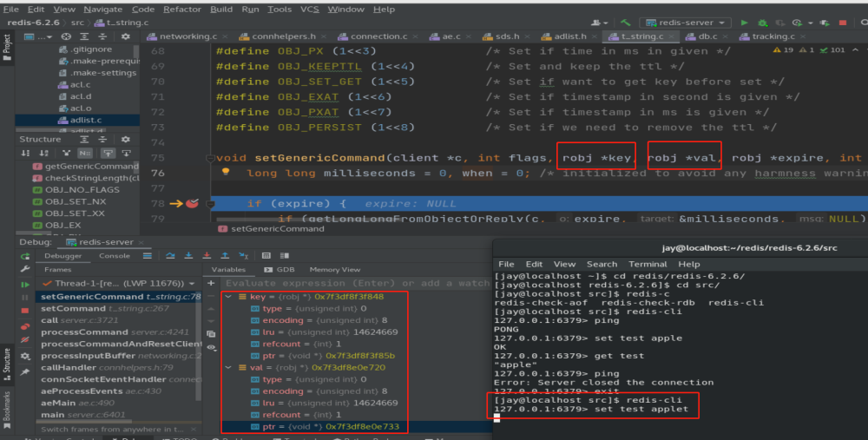Open the Refactor menu
The width and height of the screenshot is (868, 440).
click(x=182, y=9)
